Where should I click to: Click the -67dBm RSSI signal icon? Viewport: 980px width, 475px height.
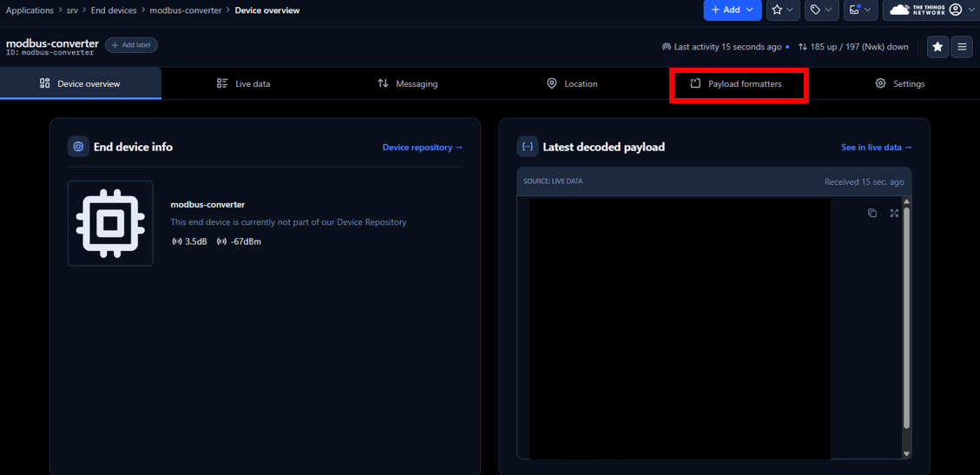(x=221, y=241)
